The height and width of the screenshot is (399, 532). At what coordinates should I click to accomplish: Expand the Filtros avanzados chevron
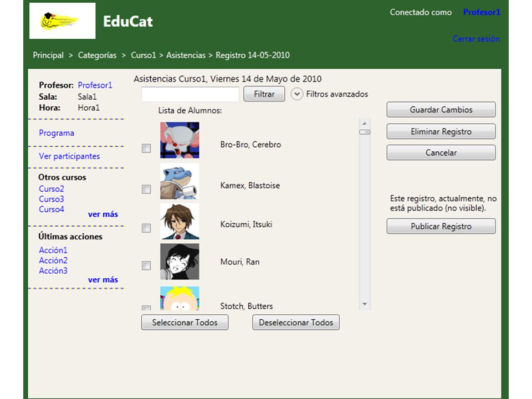click(296, 94)
